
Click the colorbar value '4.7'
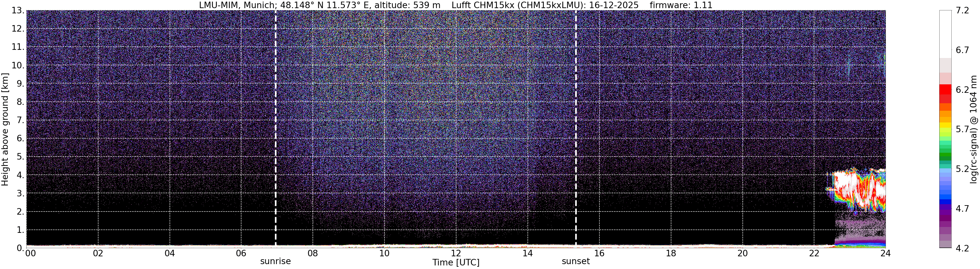click(x=962, y=208)
